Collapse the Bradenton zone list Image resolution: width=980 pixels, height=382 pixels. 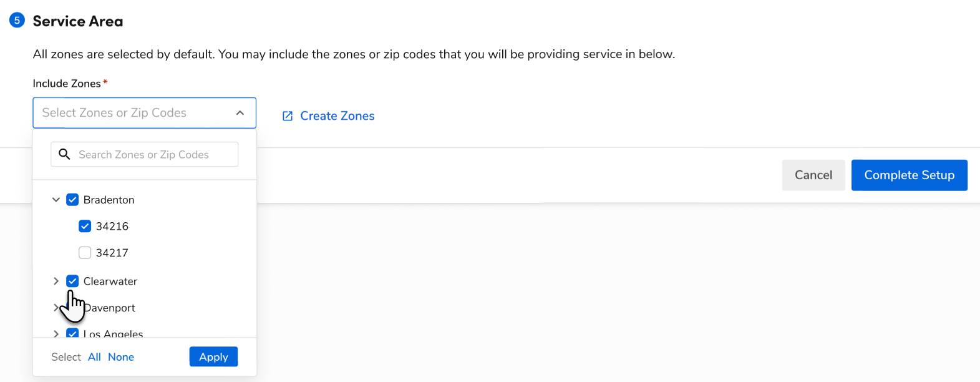click(x=56, y=199)
